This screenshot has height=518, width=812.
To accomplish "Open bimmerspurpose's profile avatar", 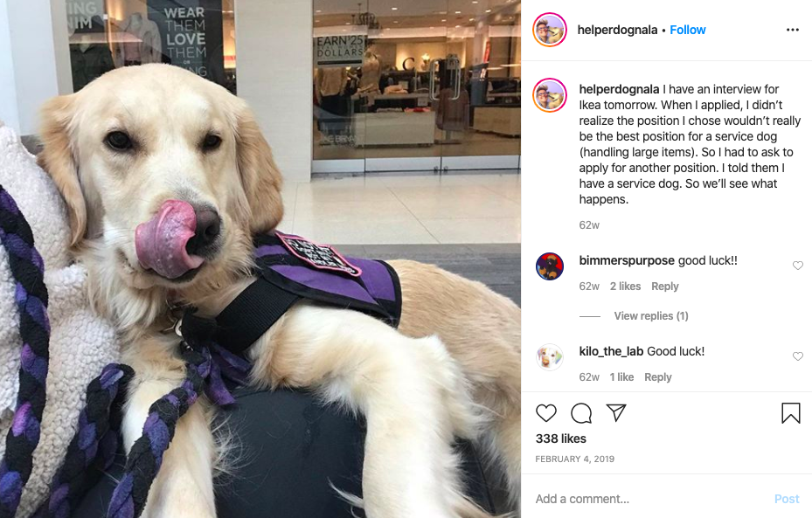I will (x=550, y=266).
